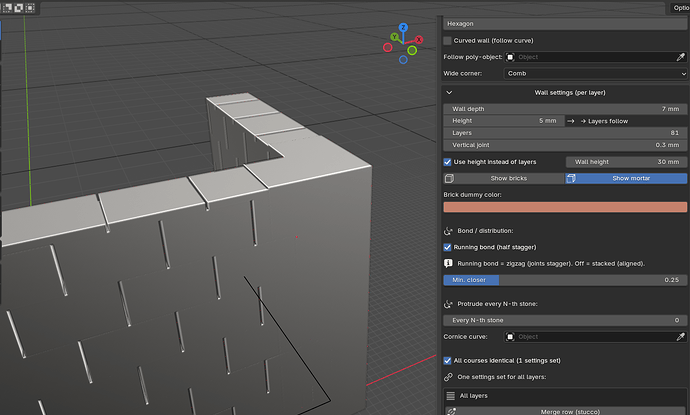Select the All layers list entry
Viewport: 690px width, 415px height.
565,396
